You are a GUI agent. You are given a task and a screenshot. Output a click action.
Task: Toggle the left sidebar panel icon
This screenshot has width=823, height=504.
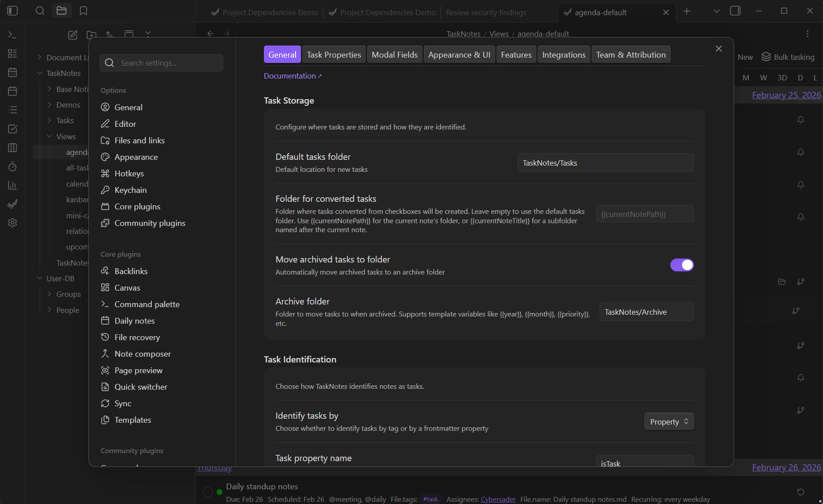(13, 11)
